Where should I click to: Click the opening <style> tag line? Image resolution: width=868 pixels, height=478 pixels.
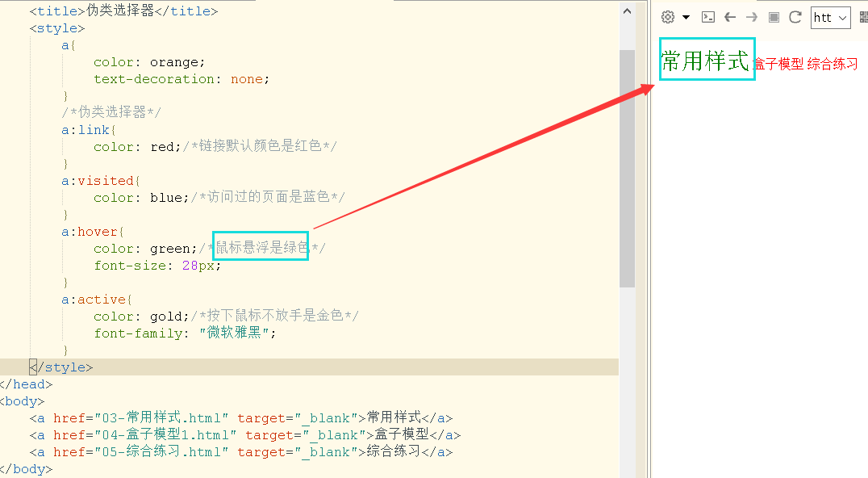point(57,28)
